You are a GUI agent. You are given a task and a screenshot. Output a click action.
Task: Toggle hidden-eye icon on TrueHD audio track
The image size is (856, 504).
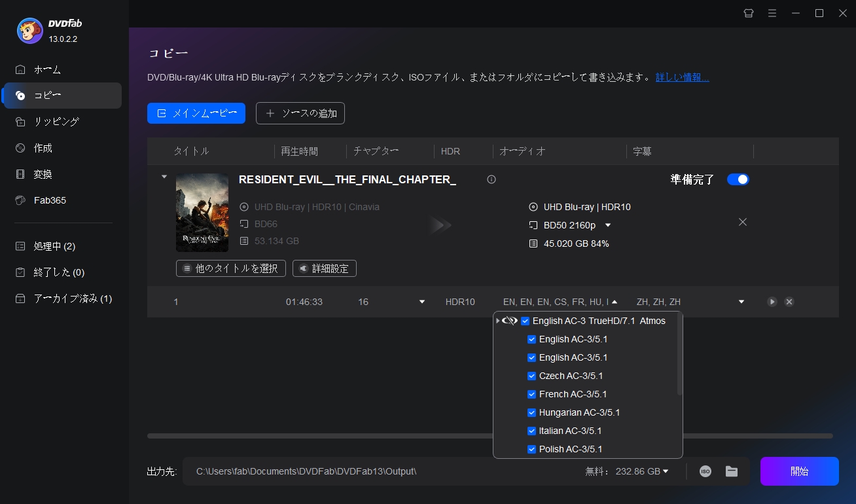[510, 321]
